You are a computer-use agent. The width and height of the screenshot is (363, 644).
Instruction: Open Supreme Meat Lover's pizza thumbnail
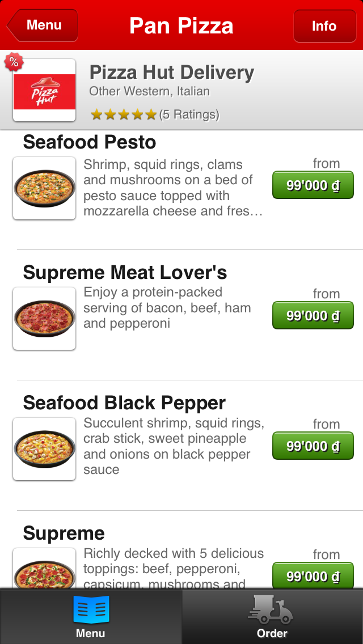pos(44,319)
